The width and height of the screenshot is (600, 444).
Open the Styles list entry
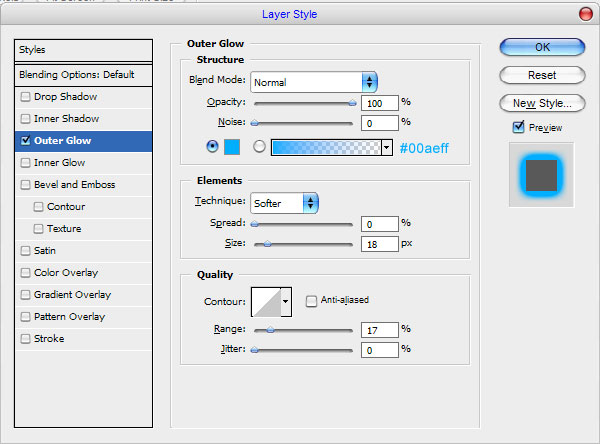click(83, 50)
